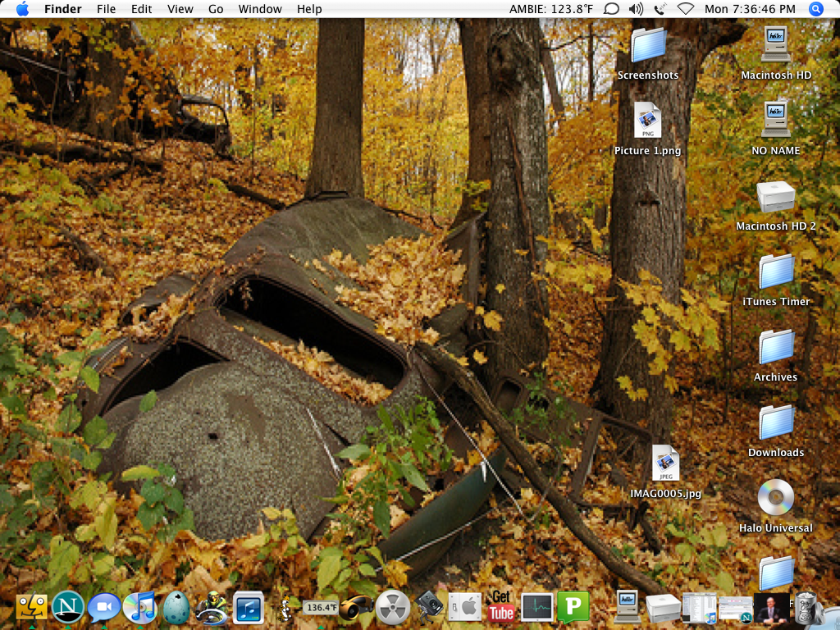Select the NO NAME volume icon
Viewport: 840px width, 630px height.
coord(776,129)
